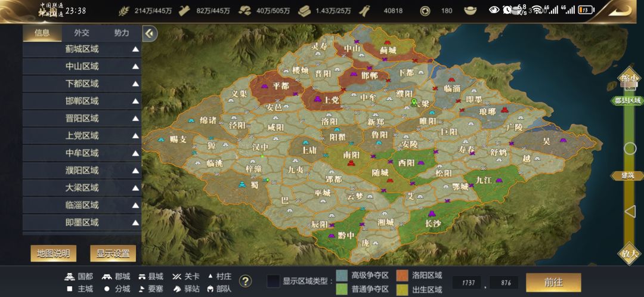Click the 驿站 horse legend icon
644x297 pixels.
click(177, 289)
